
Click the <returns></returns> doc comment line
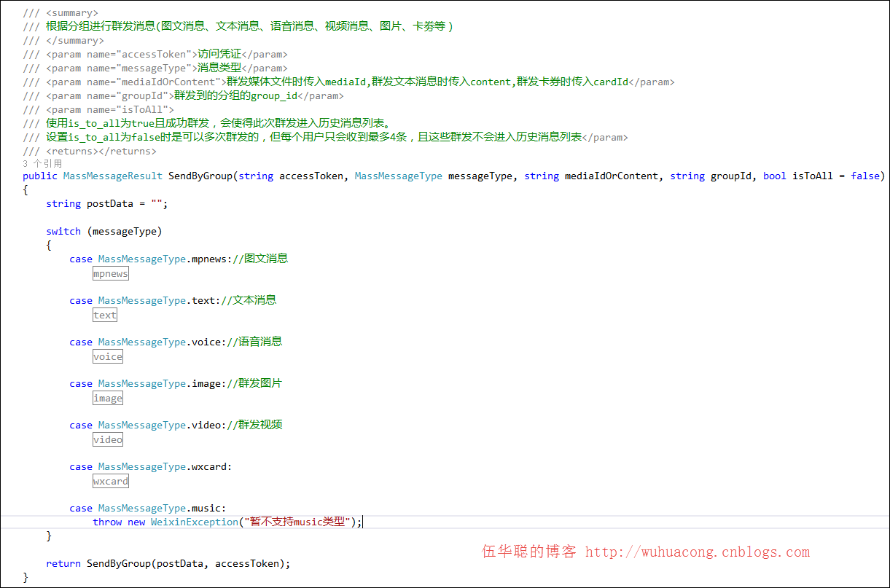90,152
